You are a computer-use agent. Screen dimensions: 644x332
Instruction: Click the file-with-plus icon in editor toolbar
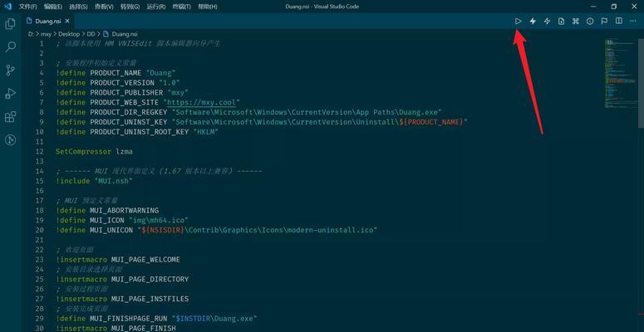tap(562, 22)
